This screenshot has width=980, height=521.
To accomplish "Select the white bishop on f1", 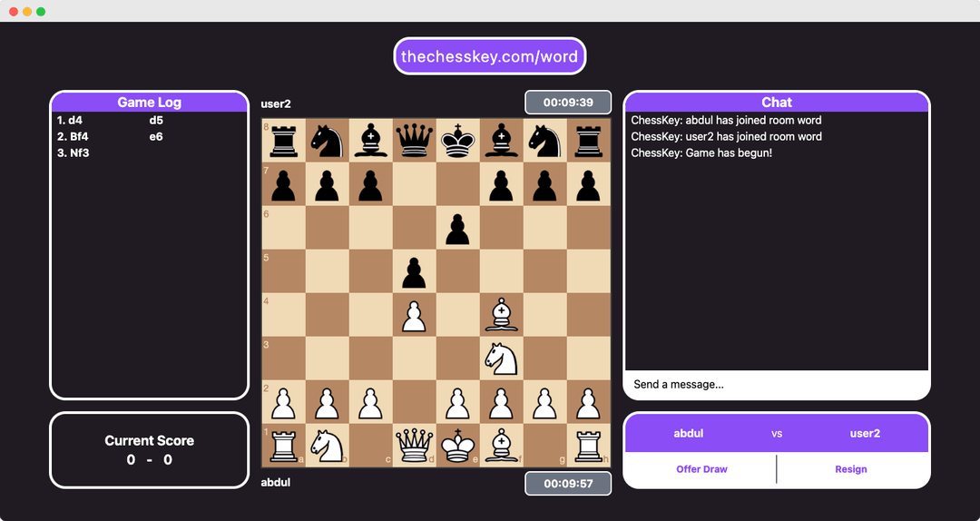I will click(x=502, y=445).
